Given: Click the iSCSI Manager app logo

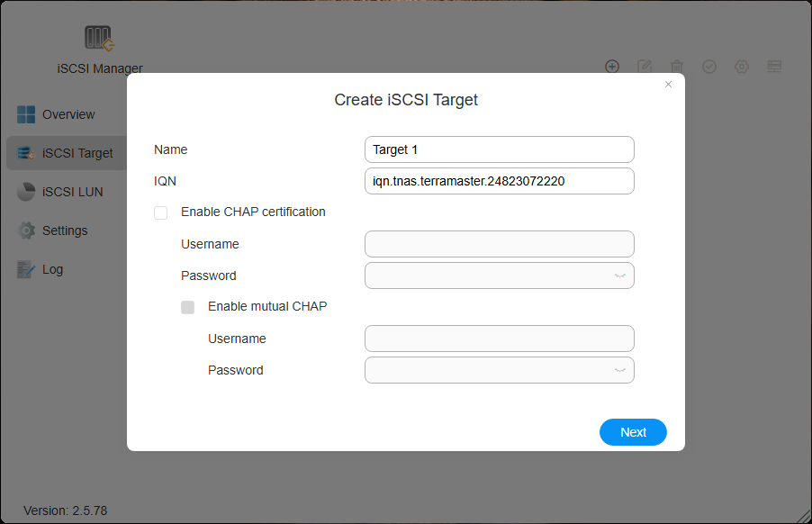Looking at the screenshot, I should 98,38.
